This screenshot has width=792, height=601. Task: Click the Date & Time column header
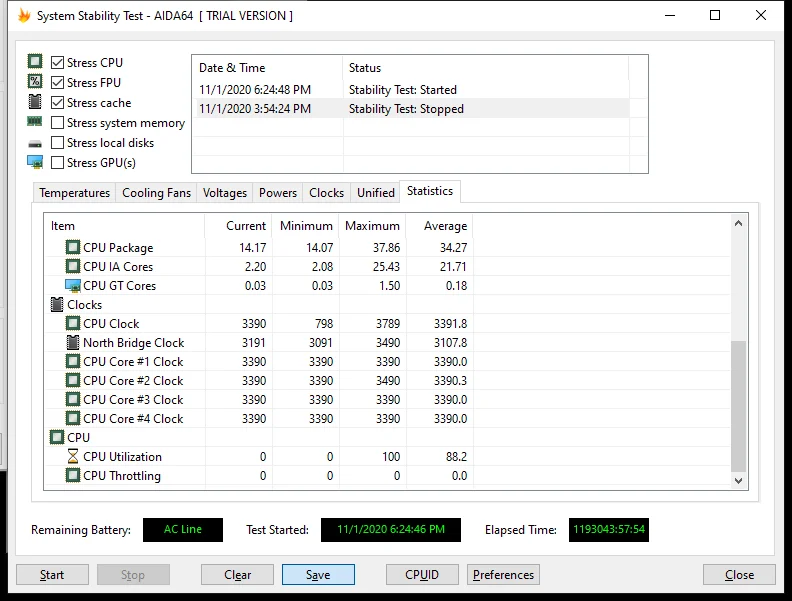[x=268, y=68]
